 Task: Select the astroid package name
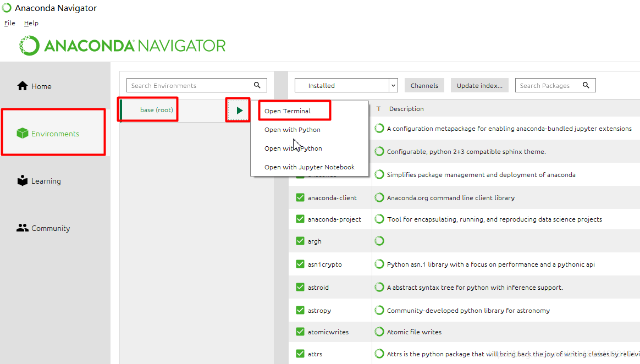(x=318, y=288)
